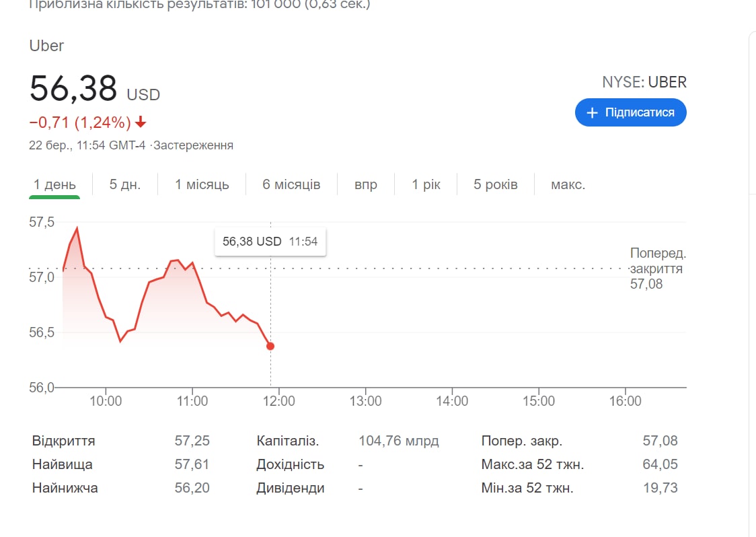
Task: Click the '16:00' time axis label
Action: click(626, 401)
